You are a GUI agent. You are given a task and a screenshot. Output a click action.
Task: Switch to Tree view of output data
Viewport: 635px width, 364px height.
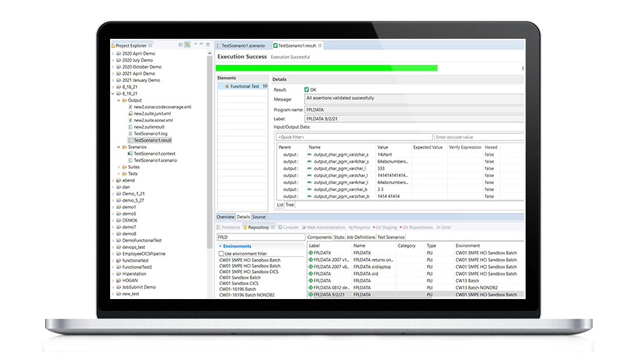pyautogui.click(x=289, y=205)
